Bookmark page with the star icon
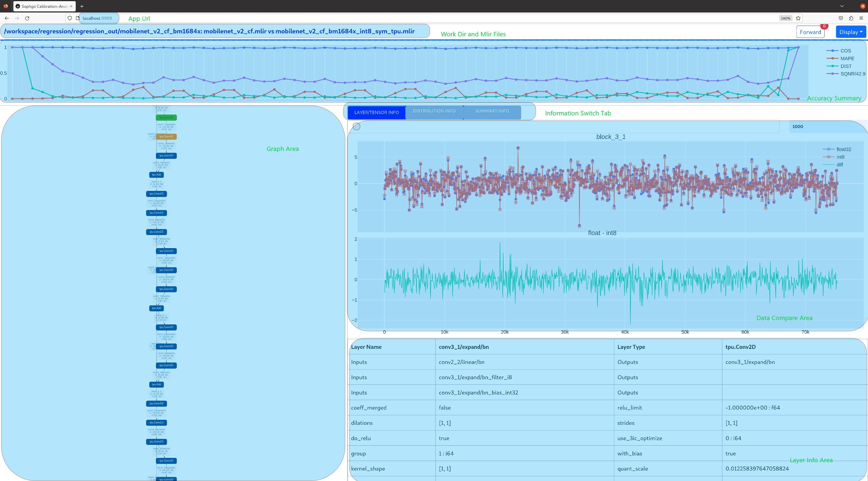Image resolution: width=868 pixels, height=481 pixels. click(798, 18)
